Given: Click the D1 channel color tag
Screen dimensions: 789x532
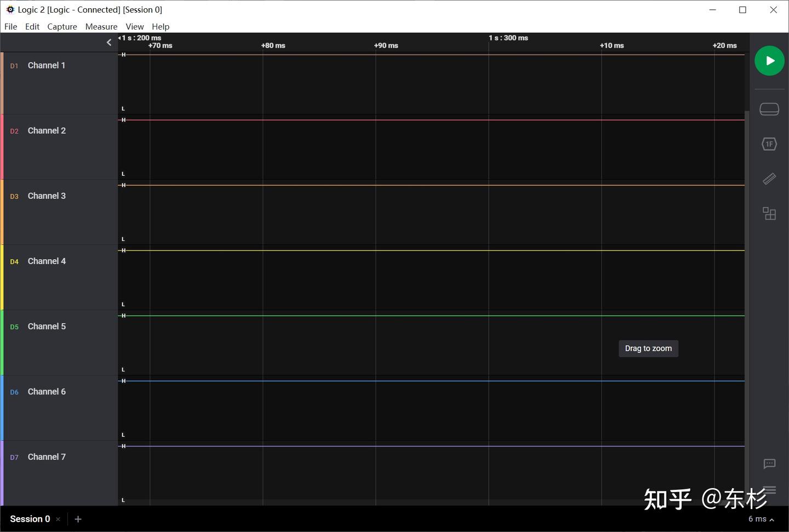Looking at the screenshot, I should (14, 66).
